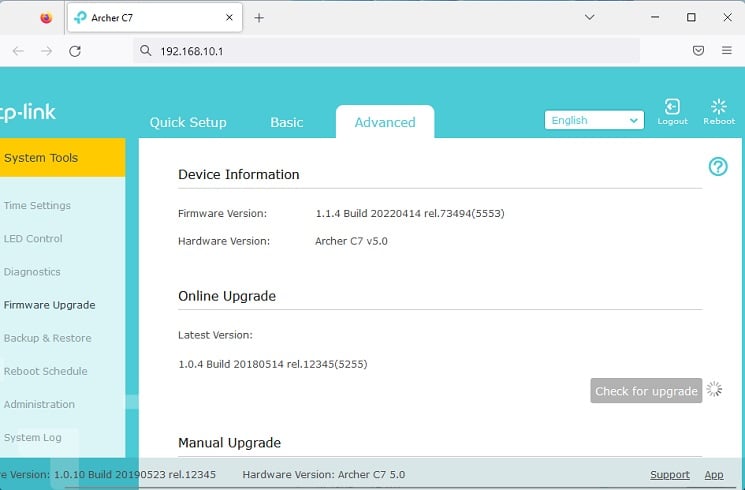The height and width of the screenshot is (490, 745).
Task: Select System Tools in sidebar
Action: (63, 158)
